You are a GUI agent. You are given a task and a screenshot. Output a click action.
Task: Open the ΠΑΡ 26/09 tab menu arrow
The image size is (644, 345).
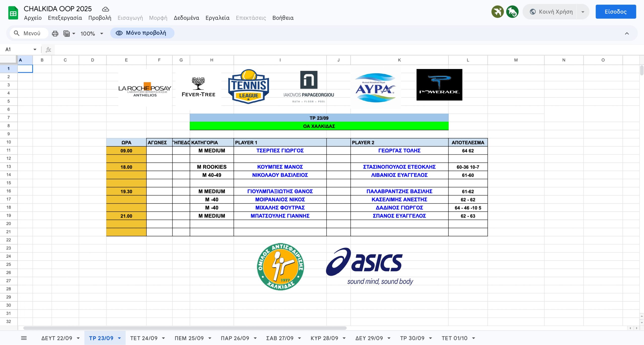tap(255, 338)
